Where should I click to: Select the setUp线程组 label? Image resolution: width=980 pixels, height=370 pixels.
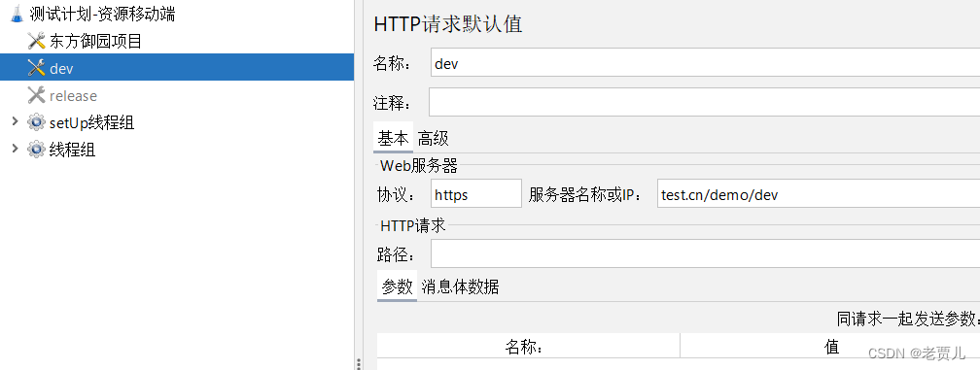(x=91, y=123)
